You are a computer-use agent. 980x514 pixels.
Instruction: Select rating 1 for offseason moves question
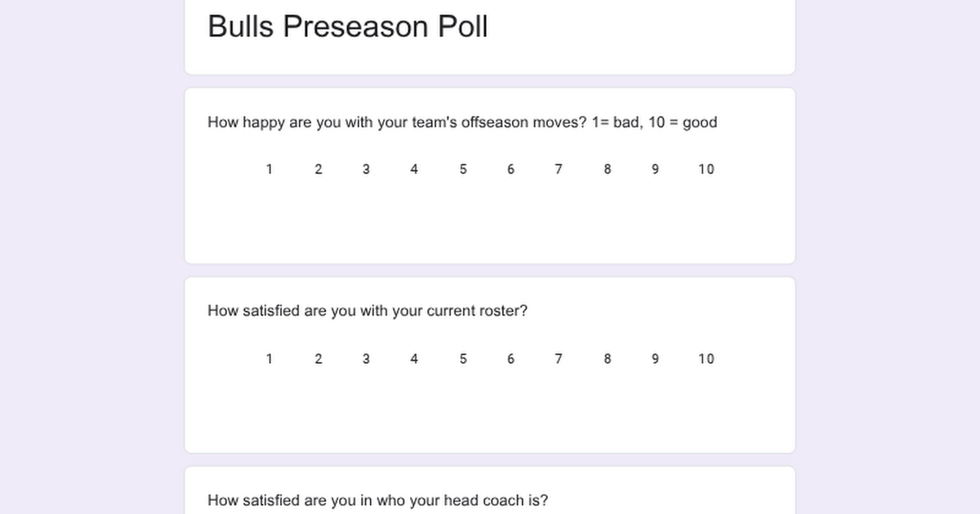point(269,170)
